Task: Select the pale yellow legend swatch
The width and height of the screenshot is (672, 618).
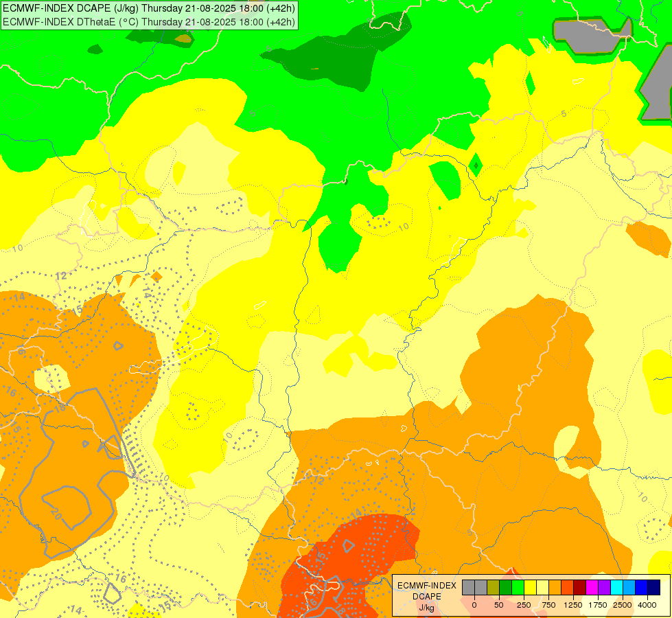Action: (x=542, y=588)
